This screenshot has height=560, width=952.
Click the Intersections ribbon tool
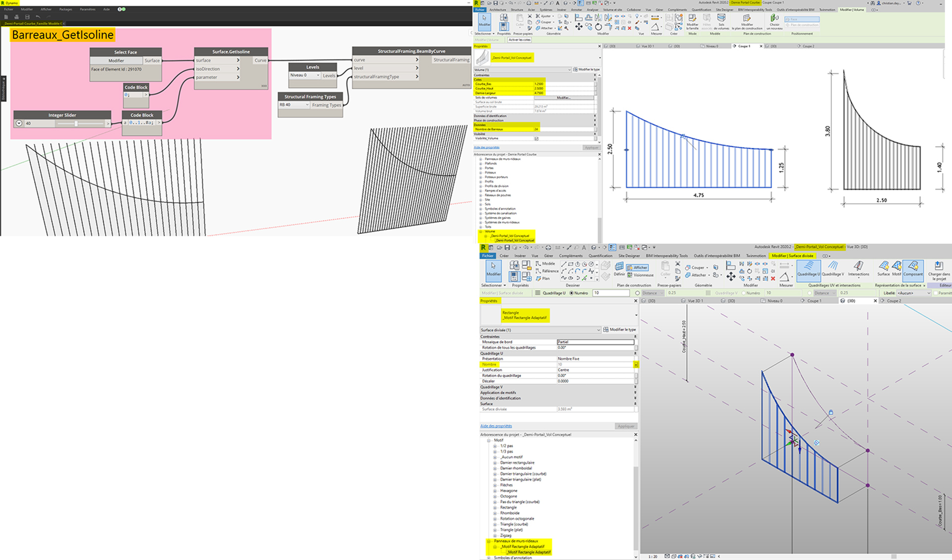point(858,268)
